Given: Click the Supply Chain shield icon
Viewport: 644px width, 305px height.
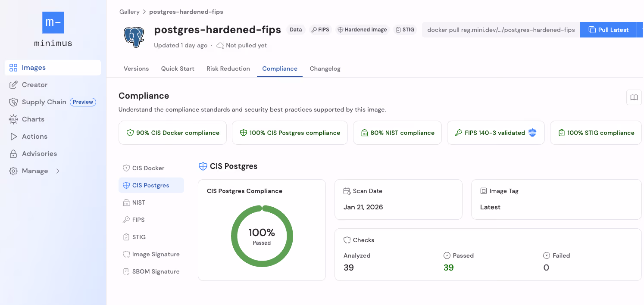Looking at the screenshot, I should tap(13, 102).
